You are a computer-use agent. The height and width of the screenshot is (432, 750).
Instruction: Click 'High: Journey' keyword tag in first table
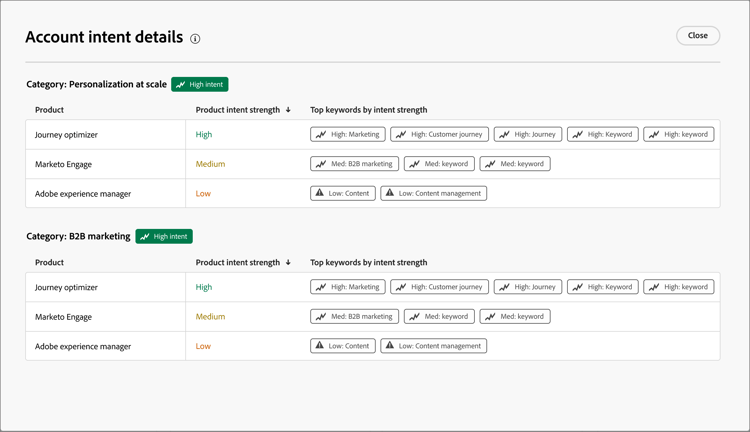528,134
